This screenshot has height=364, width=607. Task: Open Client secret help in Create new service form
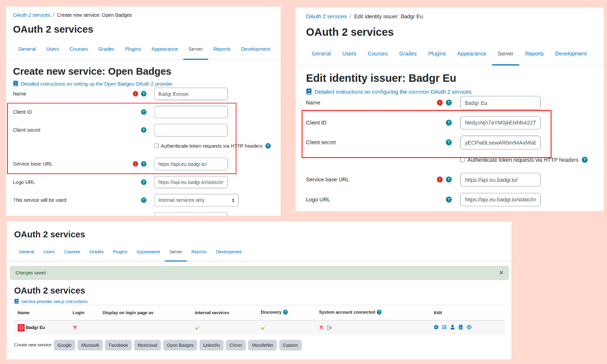pos(144,130)
